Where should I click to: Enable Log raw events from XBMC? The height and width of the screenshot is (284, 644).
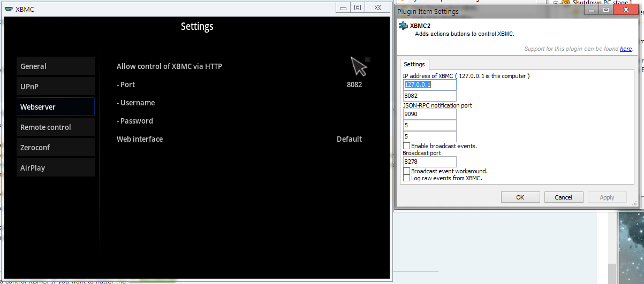pos(407,178)
